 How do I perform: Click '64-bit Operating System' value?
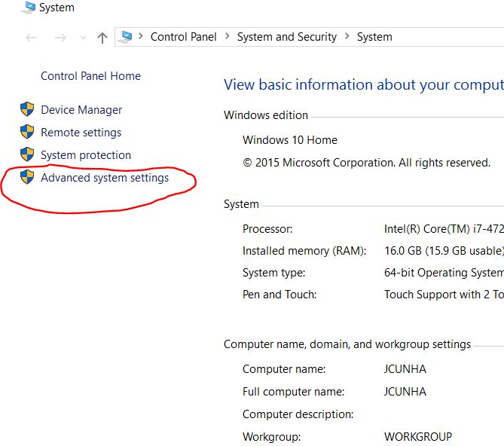(444, 273)
